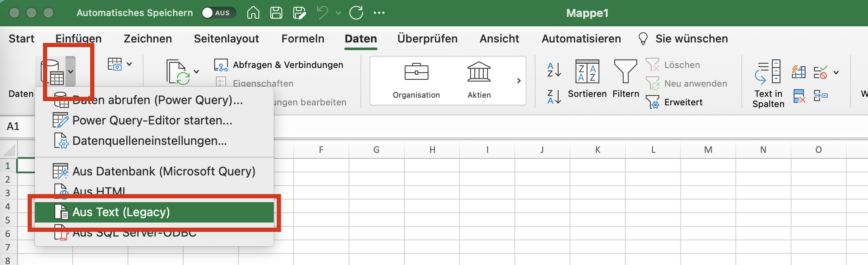
Task: Sort ascending with the A-Z icon
Action: click(554, 70)
